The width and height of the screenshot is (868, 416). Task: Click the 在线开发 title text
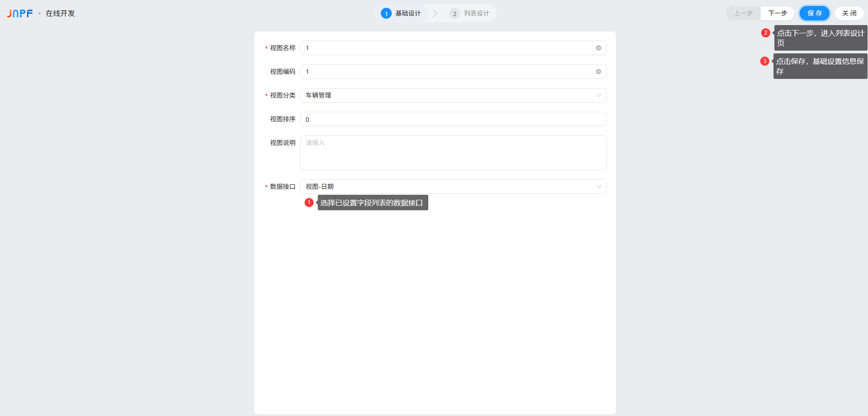[60, 14]
